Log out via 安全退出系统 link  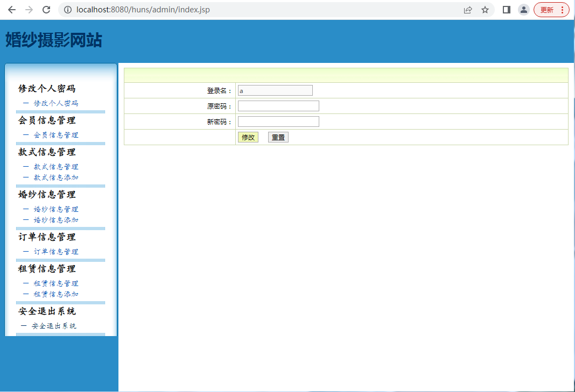point(54,326)
